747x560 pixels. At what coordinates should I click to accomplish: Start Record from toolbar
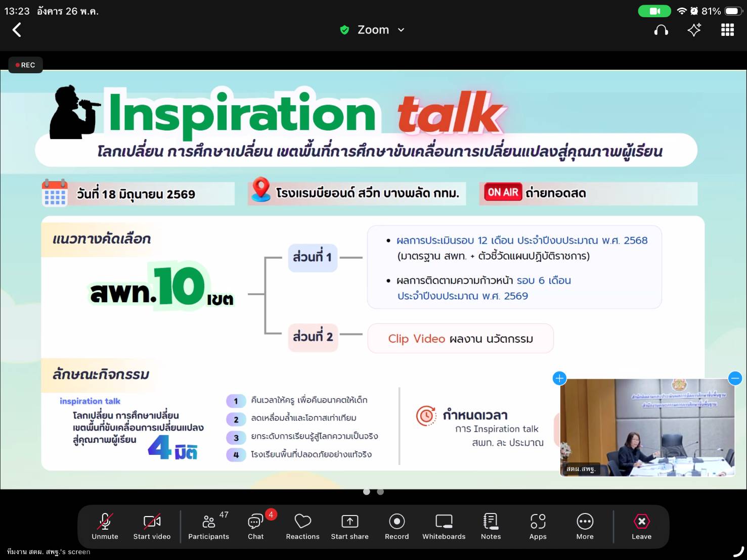[x=397, y=526]
